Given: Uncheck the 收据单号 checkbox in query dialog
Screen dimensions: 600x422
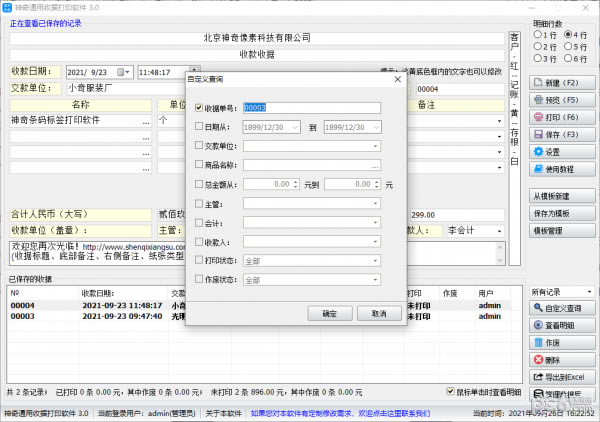Looking at the screenshot, I should click(199, 108).
